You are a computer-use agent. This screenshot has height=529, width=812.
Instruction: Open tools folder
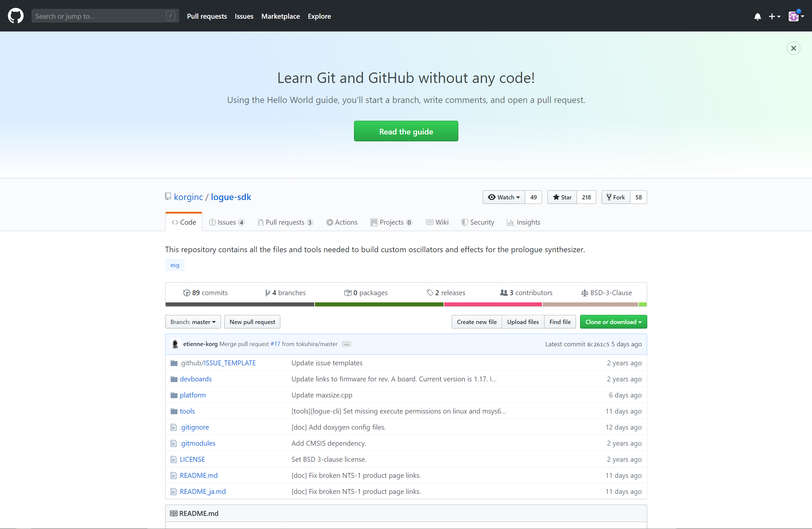point(187,411)
